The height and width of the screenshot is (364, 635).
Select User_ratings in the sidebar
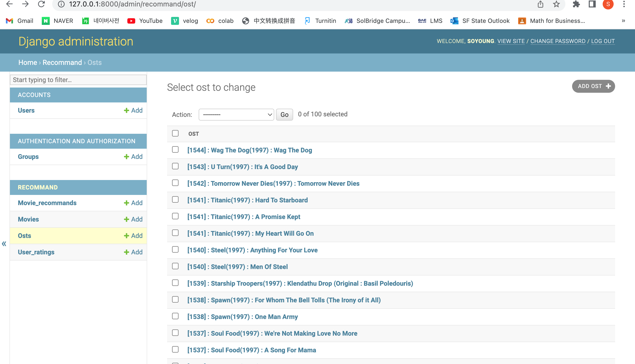pos(36,252)
